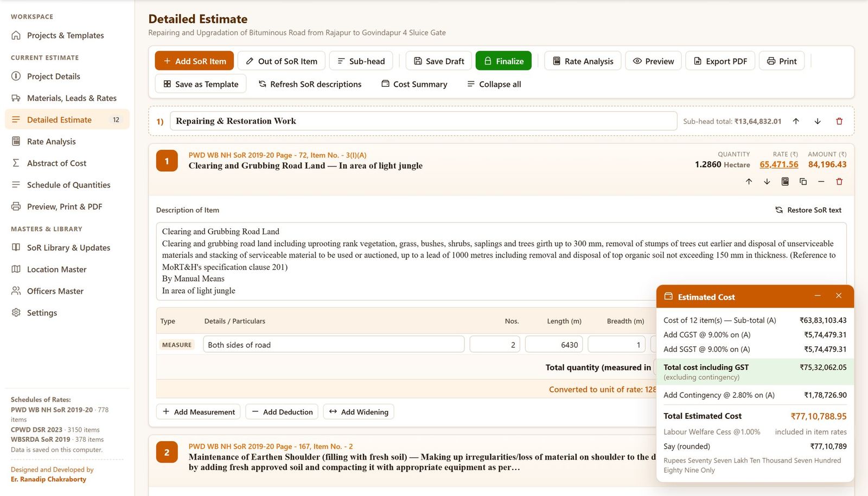Move the Repairing & Restoration sub-head up
Screen dimensions: 868x496
pos(796,121)
